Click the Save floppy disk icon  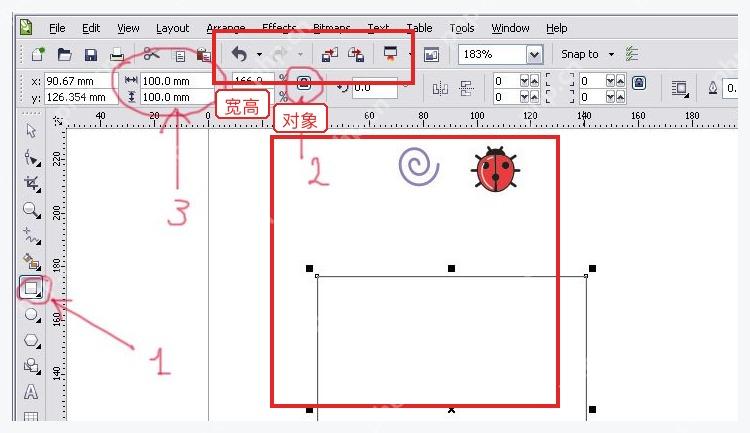point(90,55)
